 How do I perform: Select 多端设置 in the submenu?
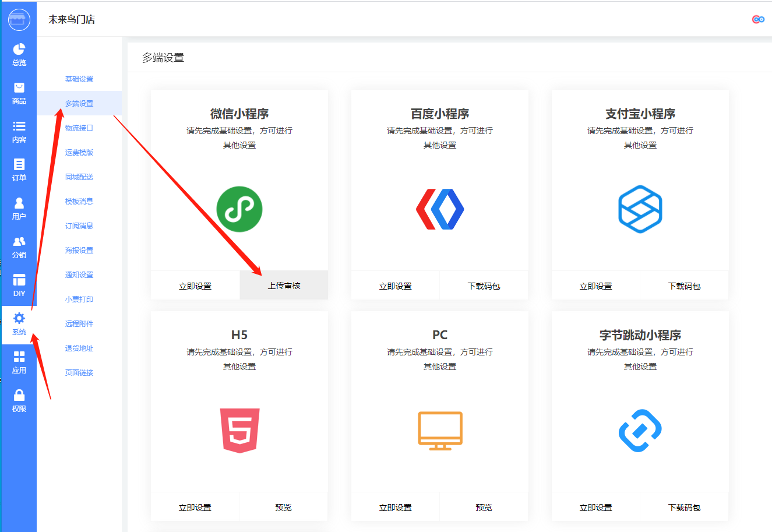[x=79, y=104]
